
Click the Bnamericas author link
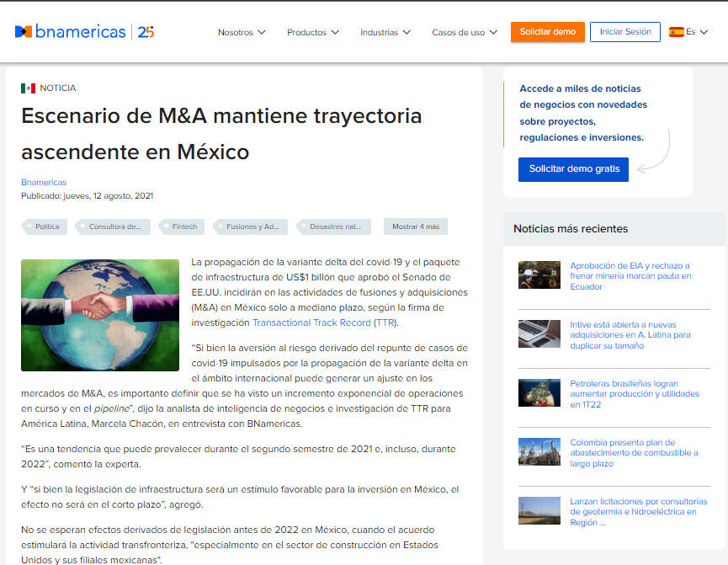point(44,182)
